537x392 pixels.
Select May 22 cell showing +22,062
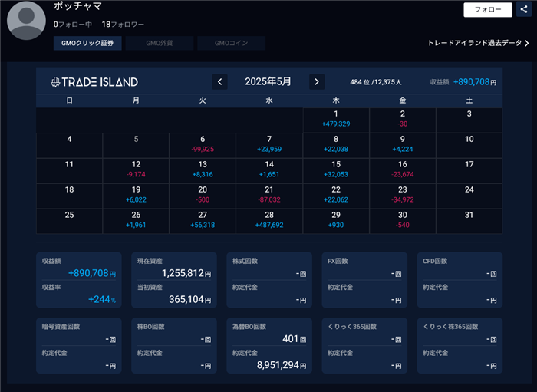tap(336, 196)
